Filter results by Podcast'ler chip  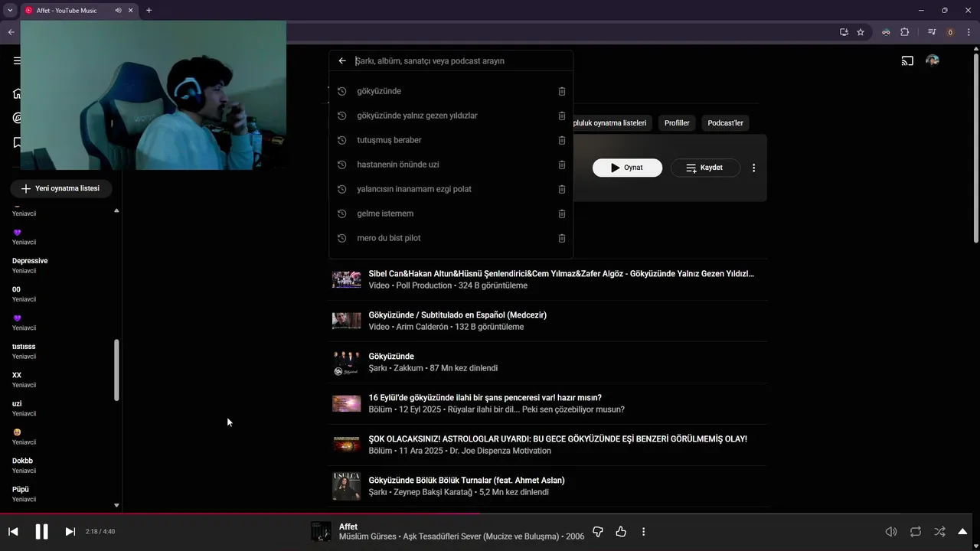725,122
